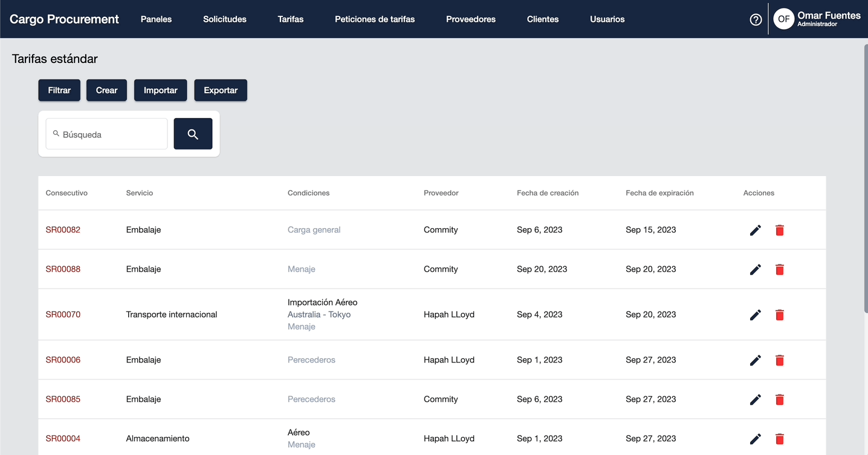The image size is (868, 455).
Task: Open the Peticiones de tarifas tab
Action: pos(375,19)
